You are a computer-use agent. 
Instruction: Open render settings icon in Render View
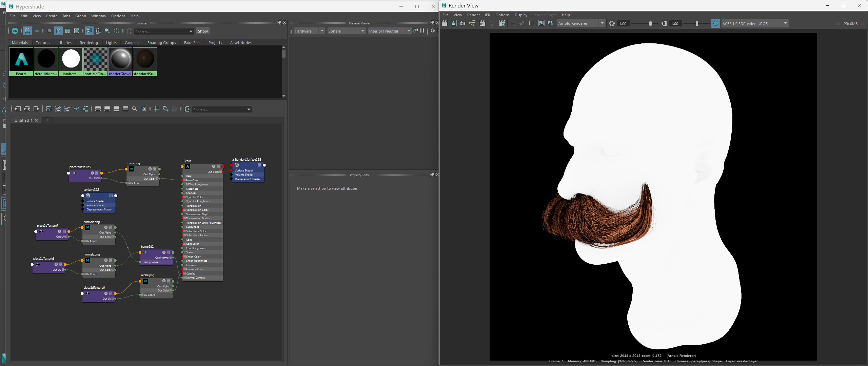tap(502, 23)
